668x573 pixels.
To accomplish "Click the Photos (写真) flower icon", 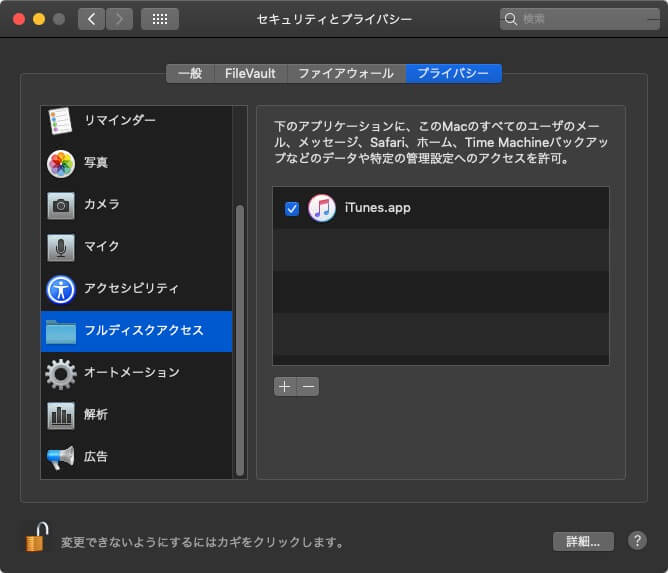I will pyautogui.click(x=61, y=164).
